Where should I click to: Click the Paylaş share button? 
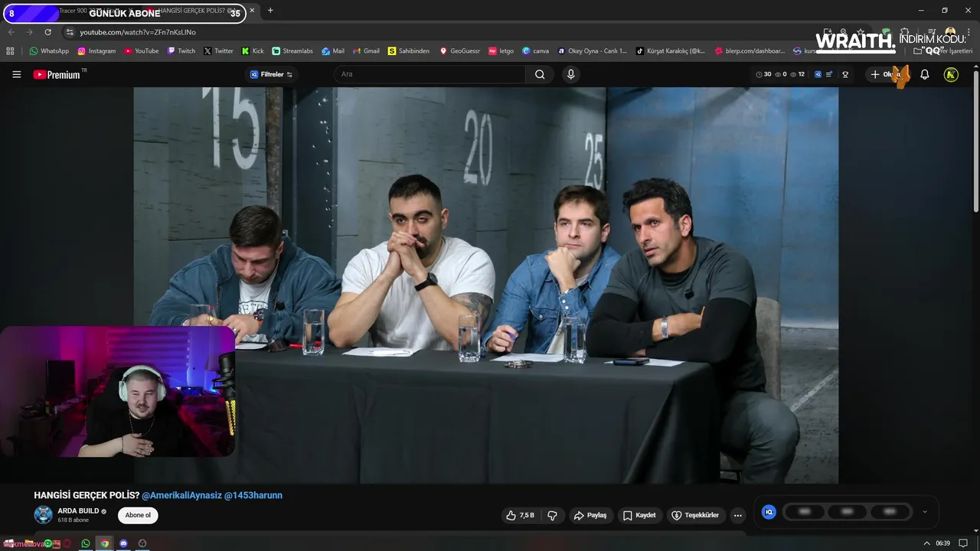pyautogui.click(x=590, y=515)
